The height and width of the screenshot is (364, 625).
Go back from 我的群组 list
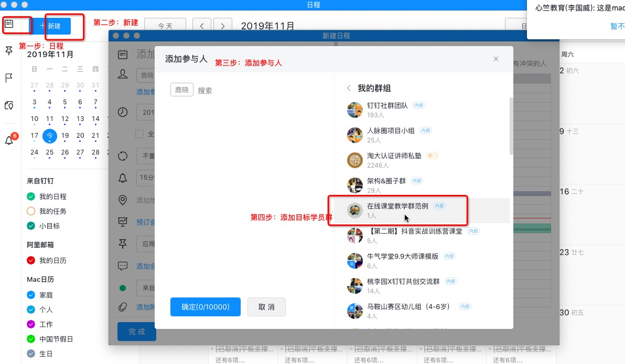[349, 88]
